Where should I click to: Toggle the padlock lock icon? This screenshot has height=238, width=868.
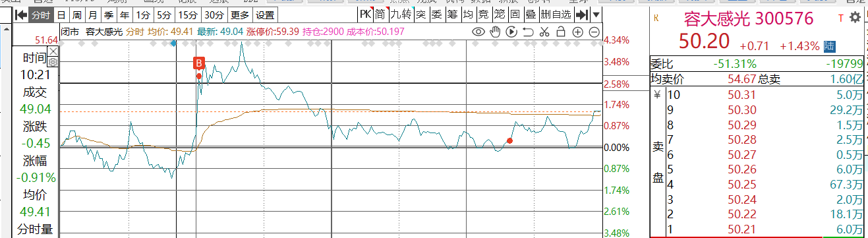click(x=561, y=32)
